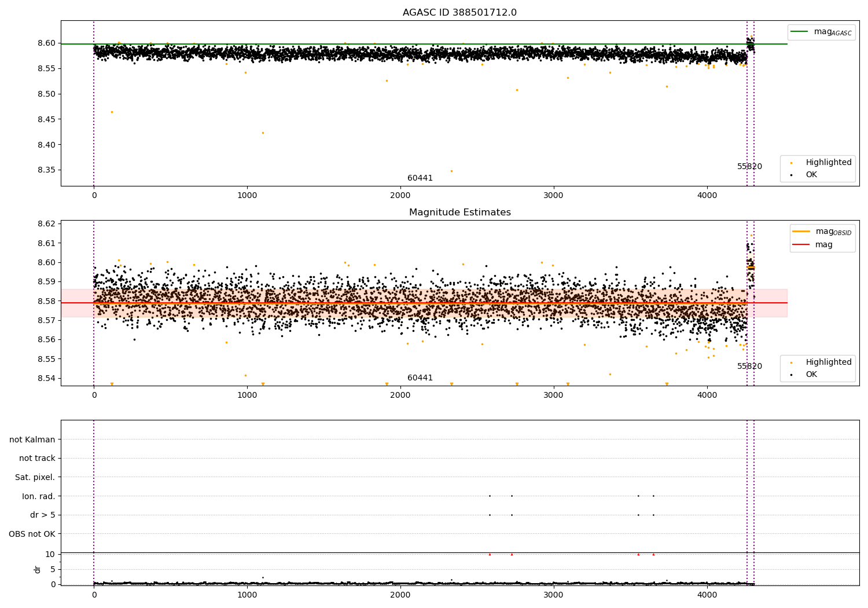This screenshot has width=868, height=608.
Task: Select the red "mag" legend entry
Action: pyautogui.click(x=812, y=245)
